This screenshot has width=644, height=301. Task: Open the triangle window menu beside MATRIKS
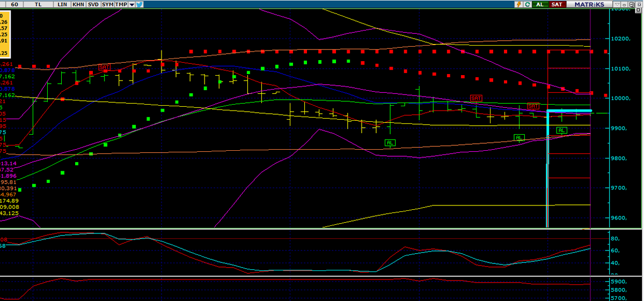click(617, 4)
